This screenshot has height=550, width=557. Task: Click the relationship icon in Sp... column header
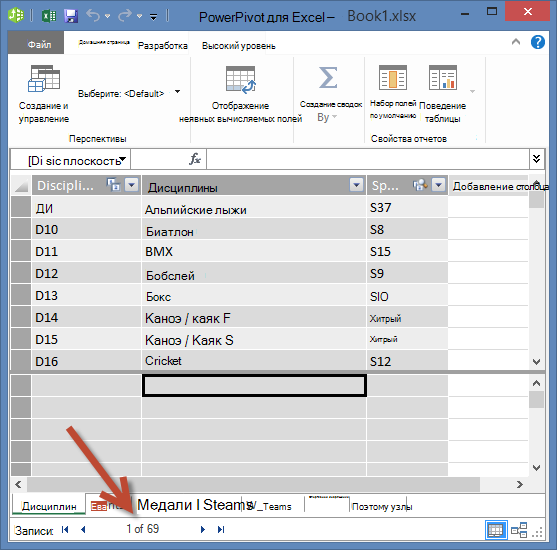point(420,185)
